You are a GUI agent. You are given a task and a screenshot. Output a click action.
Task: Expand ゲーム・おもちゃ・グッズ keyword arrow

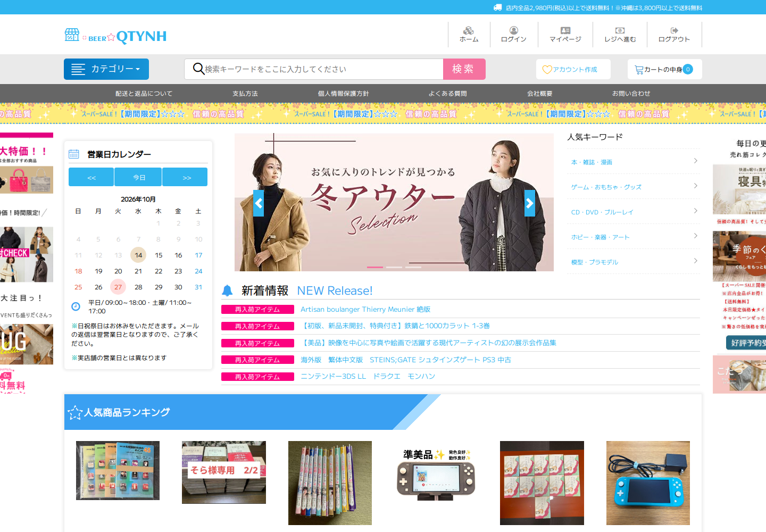[696, 186]
